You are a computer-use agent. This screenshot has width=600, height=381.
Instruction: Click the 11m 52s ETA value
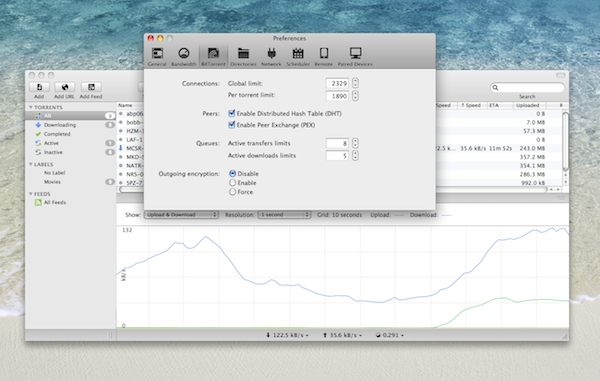tap(501, 148)
